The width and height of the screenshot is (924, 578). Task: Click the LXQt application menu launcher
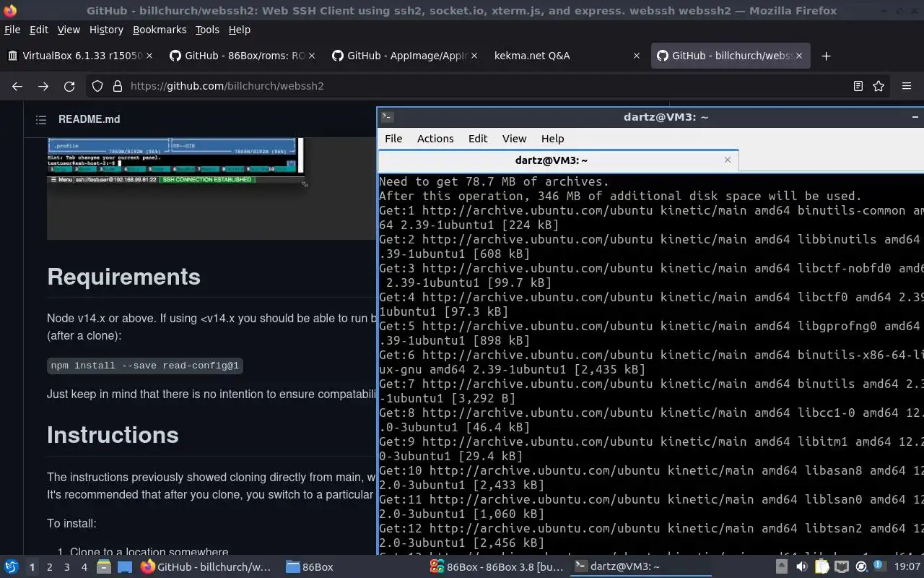11,567
